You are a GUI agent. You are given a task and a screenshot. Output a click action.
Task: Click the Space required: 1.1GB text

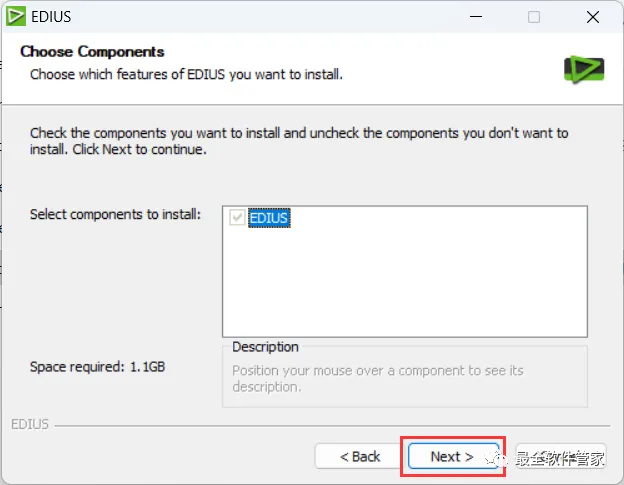tap(98, 366)
